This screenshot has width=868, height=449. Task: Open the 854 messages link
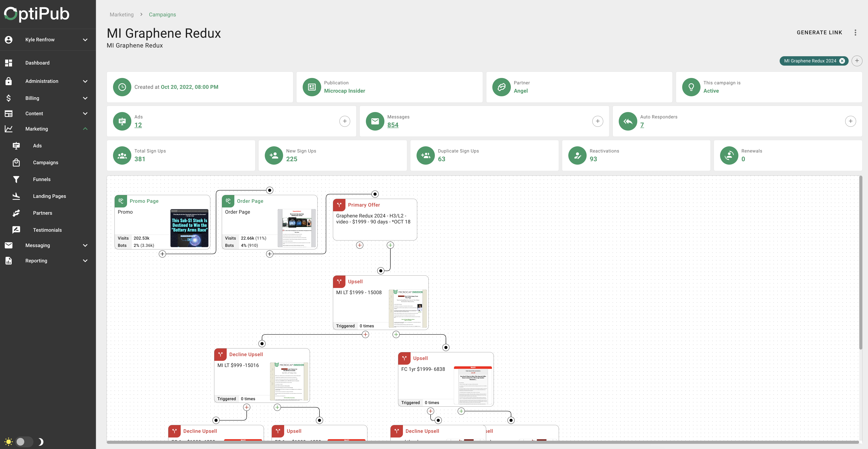[392, 125]
